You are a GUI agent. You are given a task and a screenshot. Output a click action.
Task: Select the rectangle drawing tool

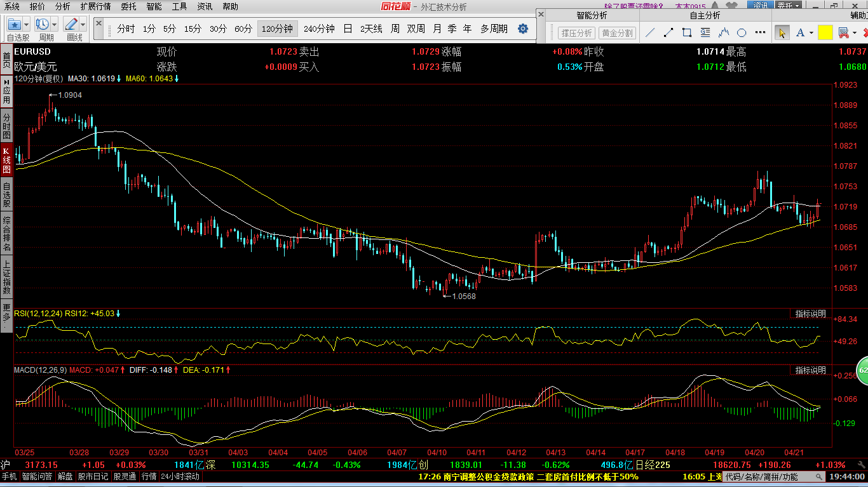(687, 32)
